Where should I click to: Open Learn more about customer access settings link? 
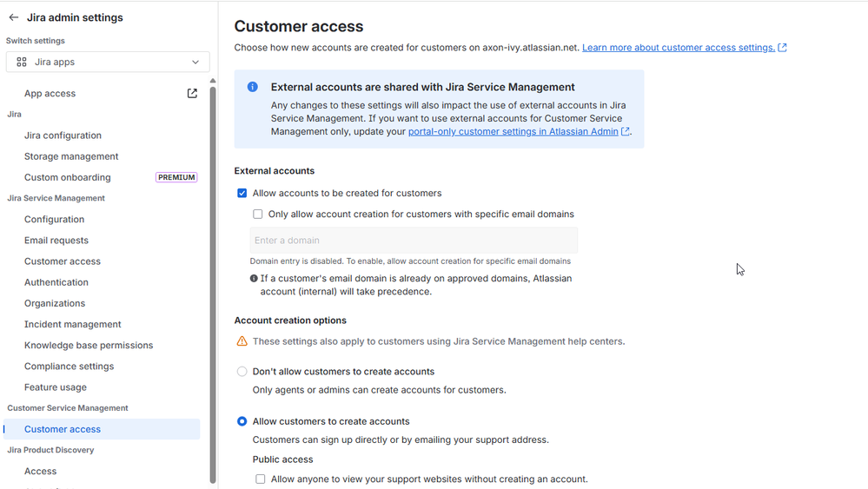coord(679,48)
